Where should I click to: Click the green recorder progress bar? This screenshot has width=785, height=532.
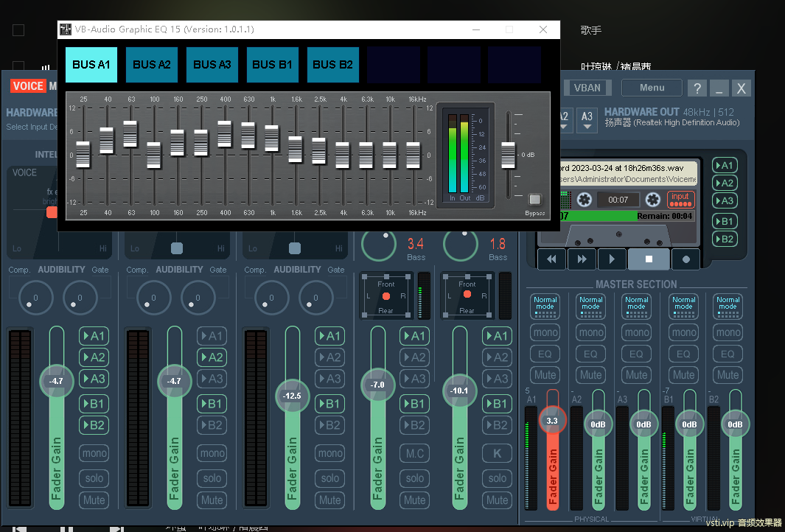tap(628, 216)
